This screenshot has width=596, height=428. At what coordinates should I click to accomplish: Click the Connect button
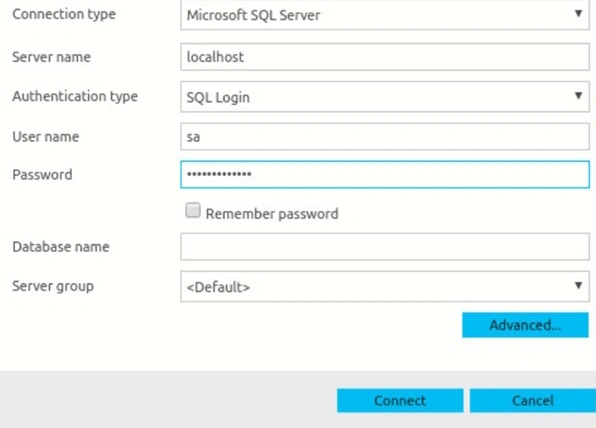pyautogui.click(x=400, y=401)
